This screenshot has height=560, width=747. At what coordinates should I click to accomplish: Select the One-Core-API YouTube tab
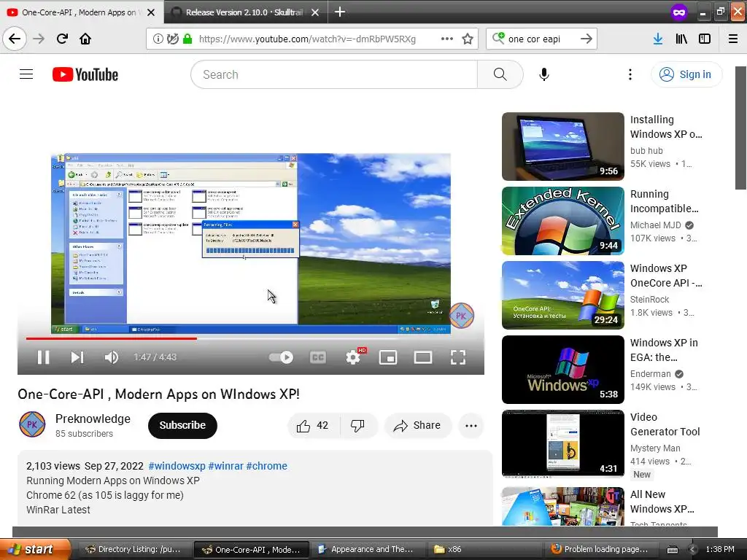coord(79,12)
